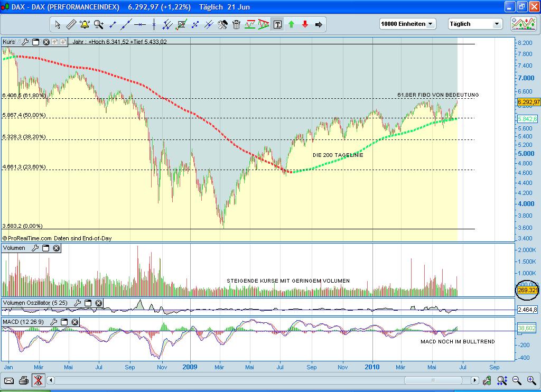This screenshot has height=392, width=541.
Task: Click the circled volume value 269.321
Action: (x=528, y=290)
